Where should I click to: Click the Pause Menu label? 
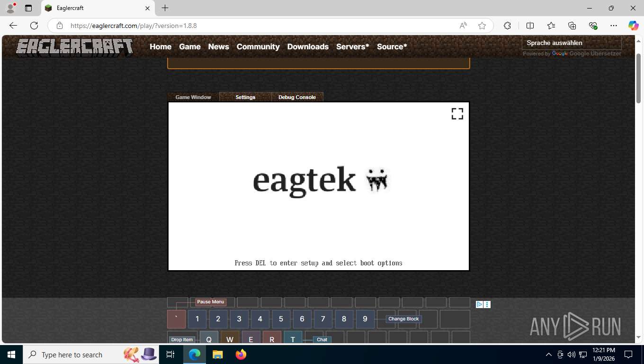tap(211, 302)
